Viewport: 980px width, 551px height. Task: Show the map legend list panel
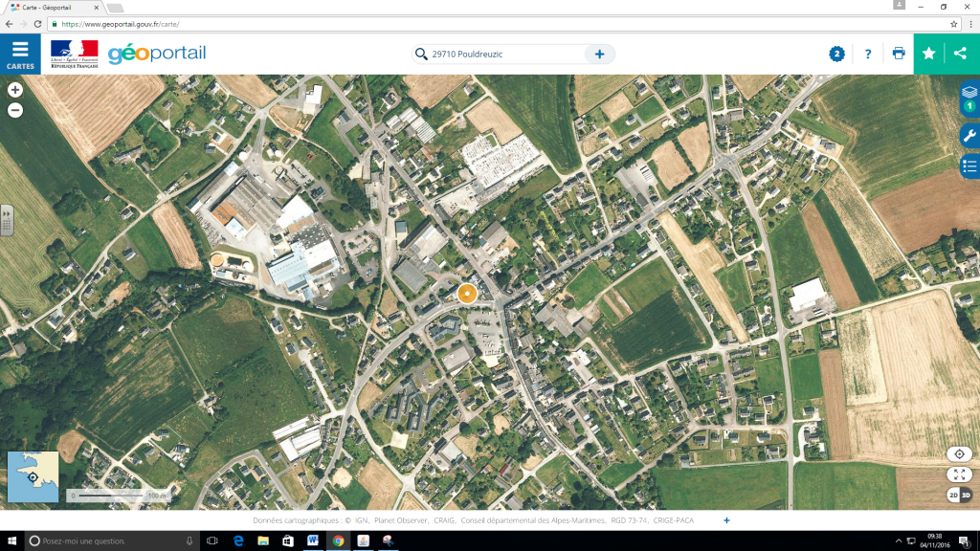tap(969, 166)
